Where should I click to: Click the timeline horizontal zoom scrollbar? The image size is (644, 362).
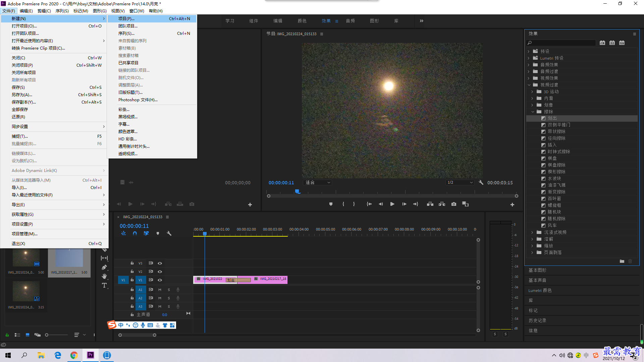(137, 335)
